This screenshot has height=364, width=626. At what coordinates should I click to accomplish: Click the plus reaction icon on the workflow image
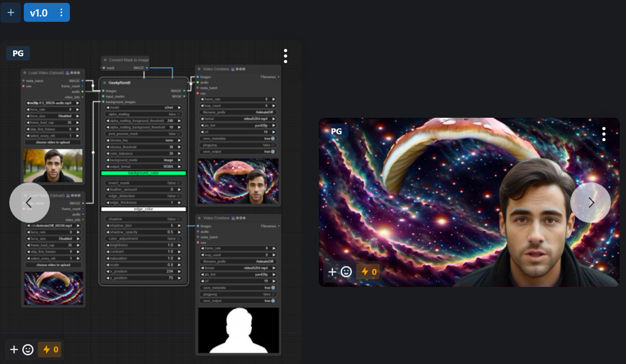pyautogui.click(x=14, y=349)
